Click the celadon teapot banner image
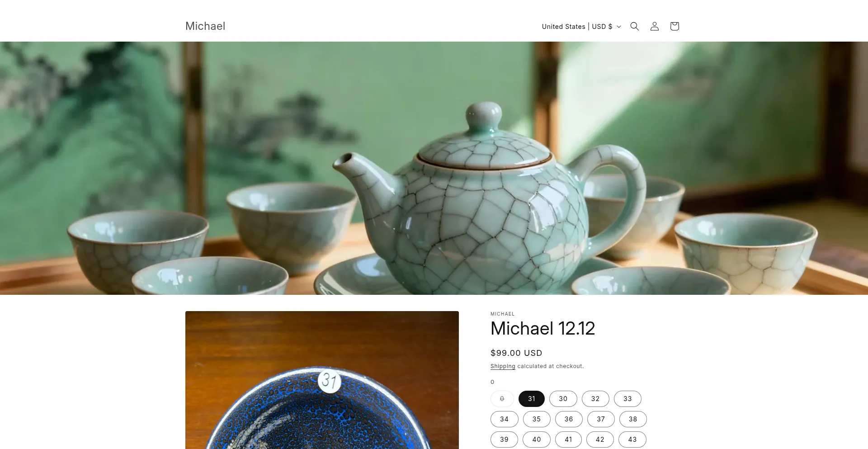The height and width of the screenshot is (449, 868). pos(434,168)
